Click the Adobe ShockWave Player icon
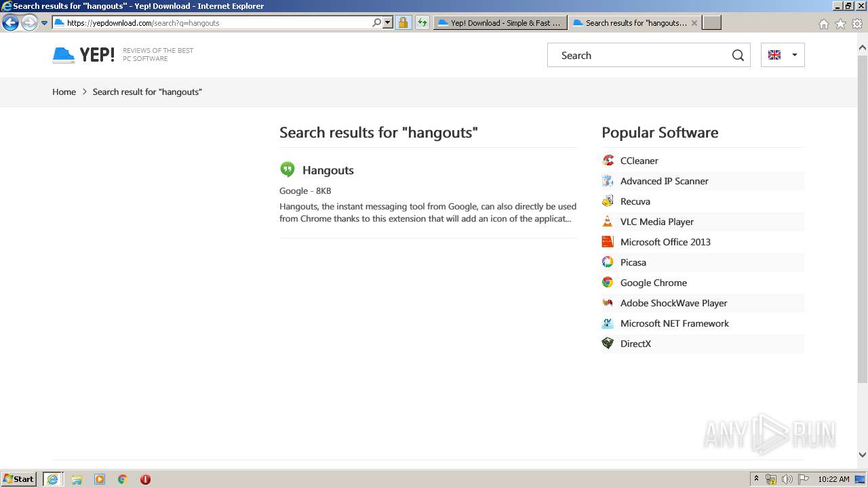868x488 pixels. pyautogui.click(x=608, y=303)
